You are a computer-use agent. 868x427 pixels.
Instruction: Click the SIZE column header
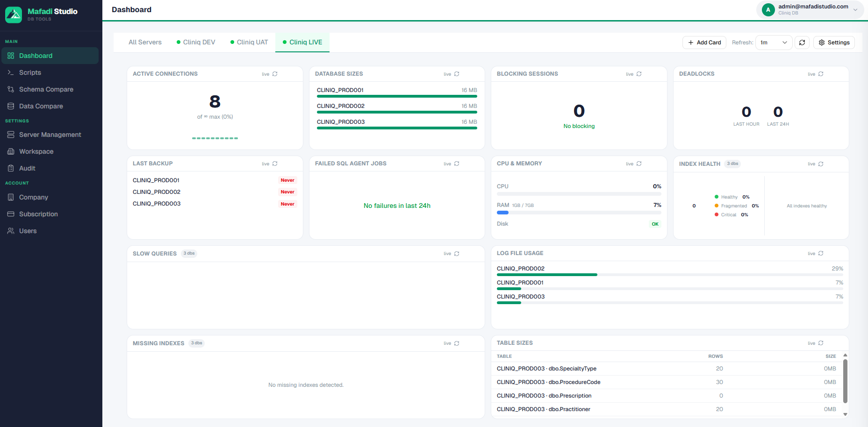coord(831,356)
